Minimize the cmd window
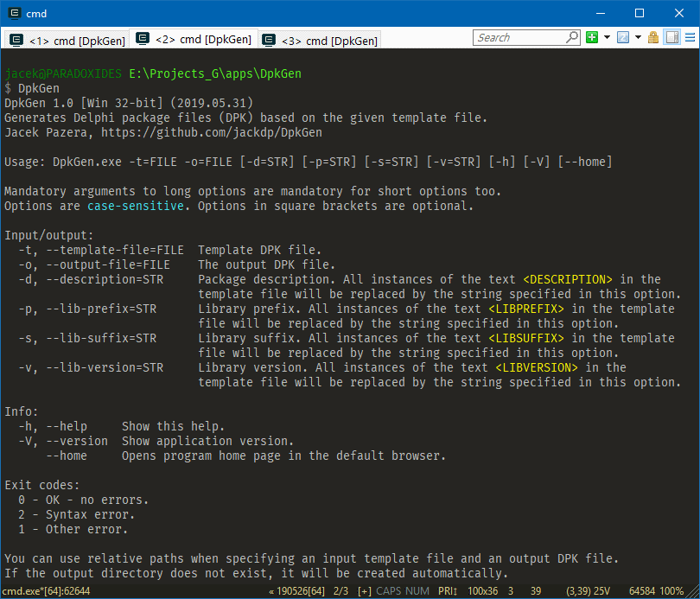The image size is (700, 599). point(601,13)
